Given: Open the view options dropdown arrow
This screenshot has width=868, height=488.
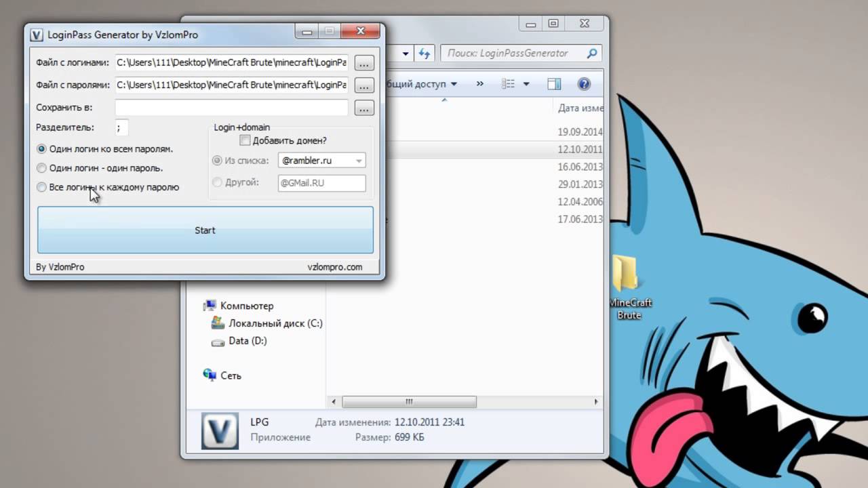Looking at the screenshot, I should pos(526,84).
